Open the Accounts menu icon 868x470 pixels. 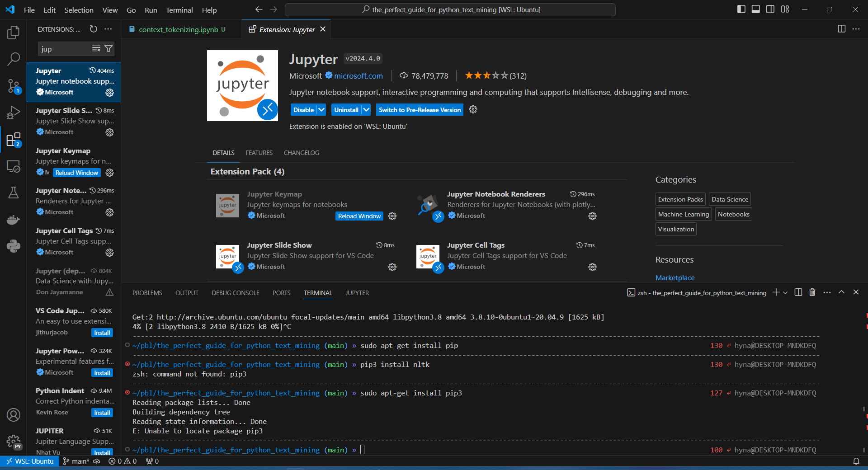[14, 415]
